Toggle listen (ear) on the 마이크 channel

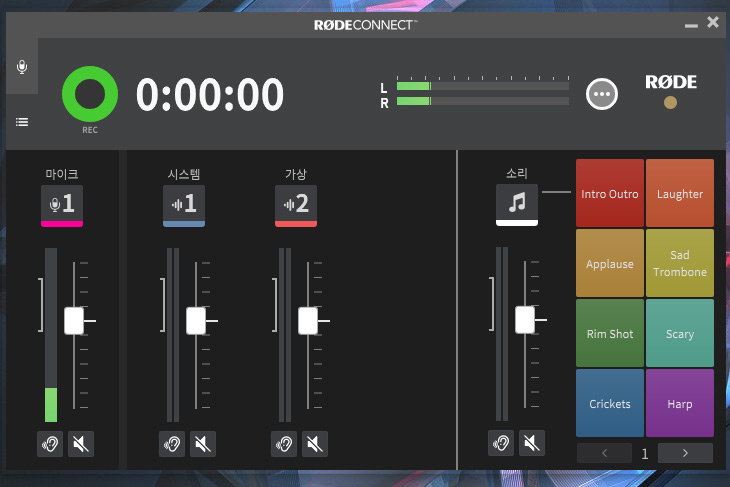click(x=50, y=444)
